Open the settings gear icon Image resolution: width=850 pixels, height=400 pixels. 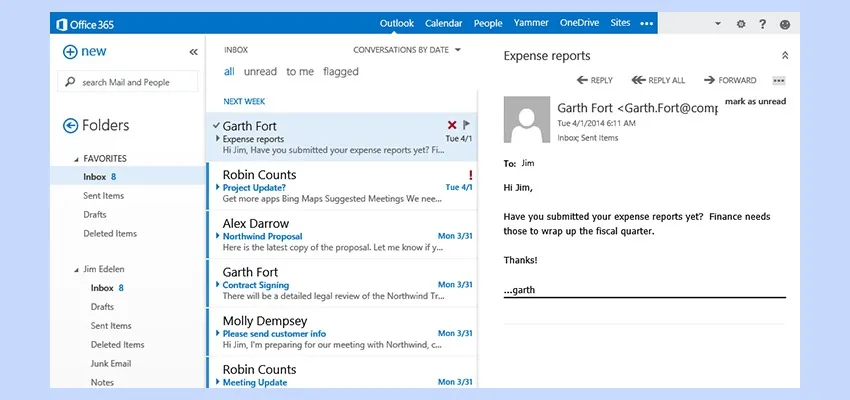click(x=740, y=24)
